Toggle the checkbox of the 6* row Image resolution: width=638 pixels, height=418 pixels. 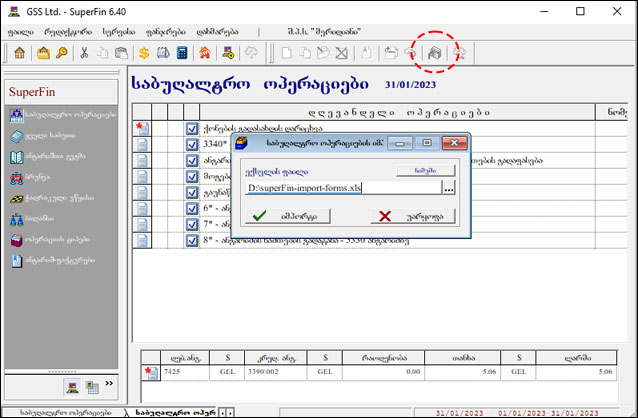tap(192, 208)
